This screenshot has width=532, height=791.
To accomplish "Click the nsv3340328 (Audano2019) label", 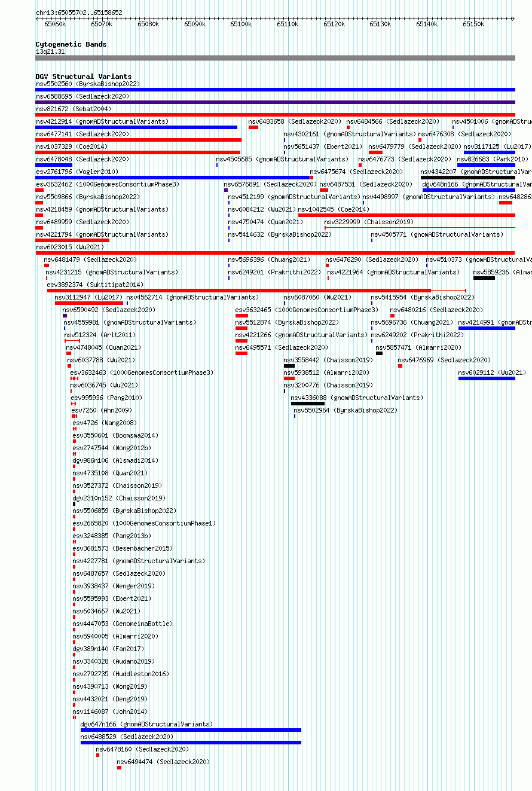I will click(114, 661).
